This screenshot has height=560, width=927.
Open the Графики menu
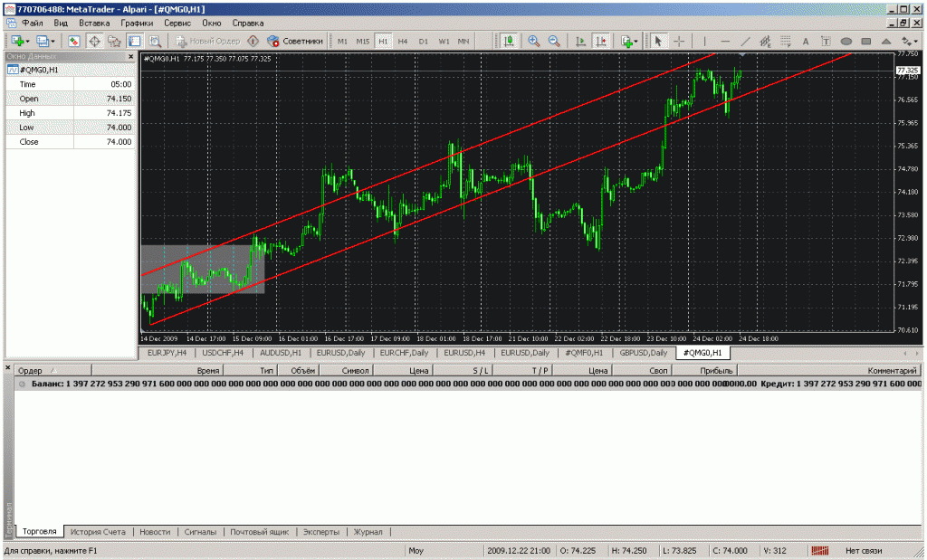(x=137, y=23)
